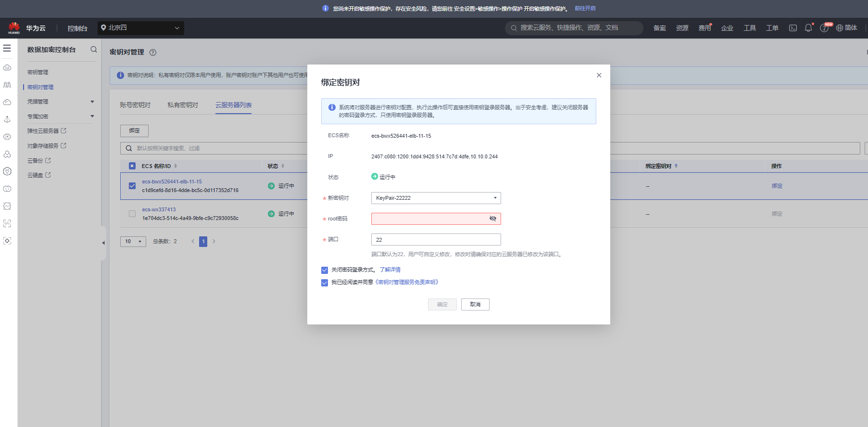Open the external link icon next to 弹性云服务器
Image resolution: width=868 pixels, height=427 pixels.
pyautogui.click(x=63, y=131)
